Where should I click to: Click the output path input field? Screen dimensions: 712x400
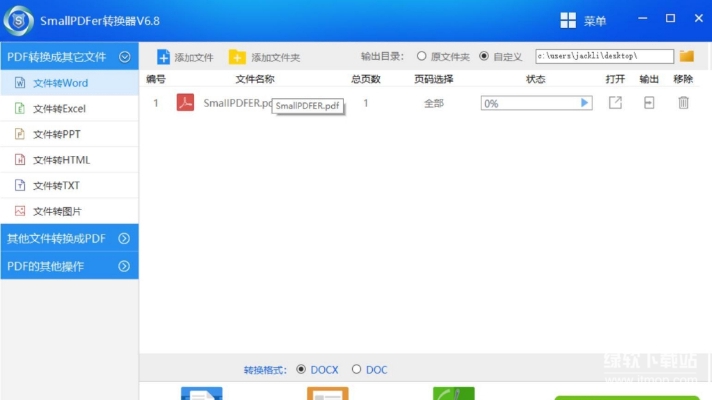(x=604, y=56)
